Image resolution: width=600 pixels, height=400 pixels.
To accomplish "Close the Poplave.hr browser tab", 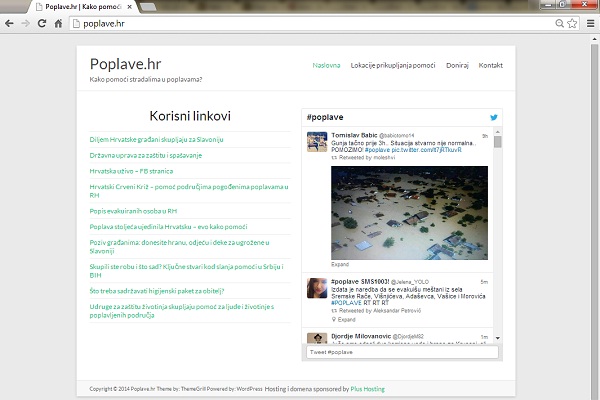I will [x=130, y=7].
